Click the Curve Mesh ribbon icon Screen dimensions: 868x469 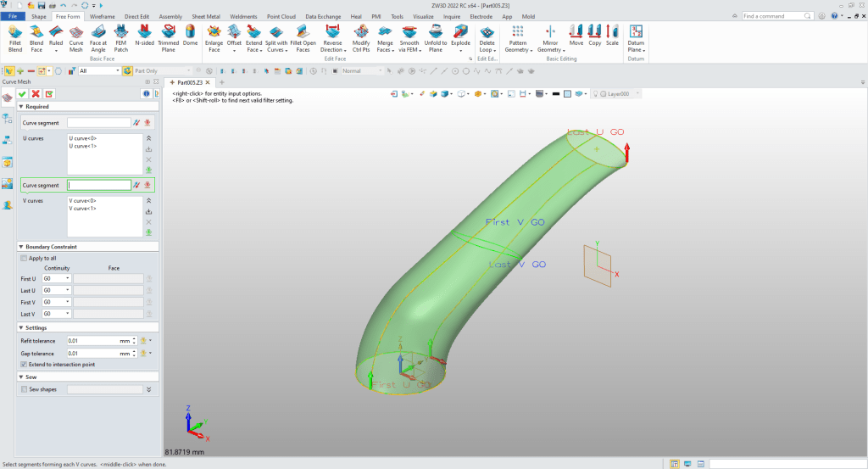coord(76,37)
